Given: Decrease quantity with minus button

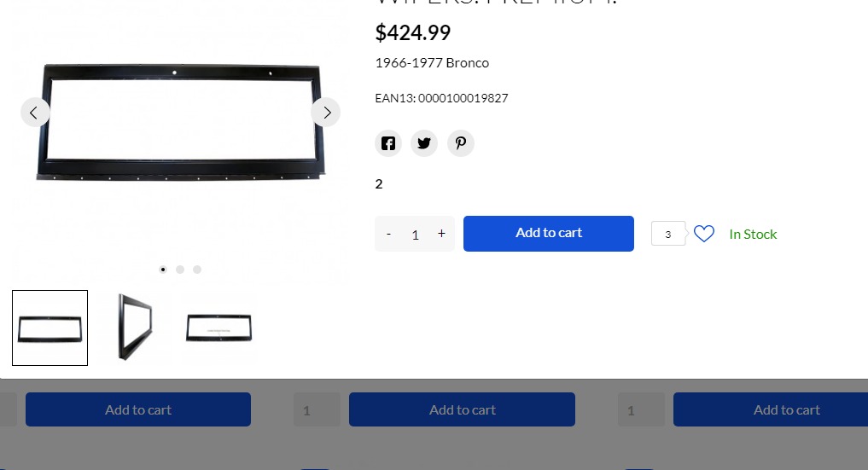Looking at the screenshot, I should (x=388, y=234).
